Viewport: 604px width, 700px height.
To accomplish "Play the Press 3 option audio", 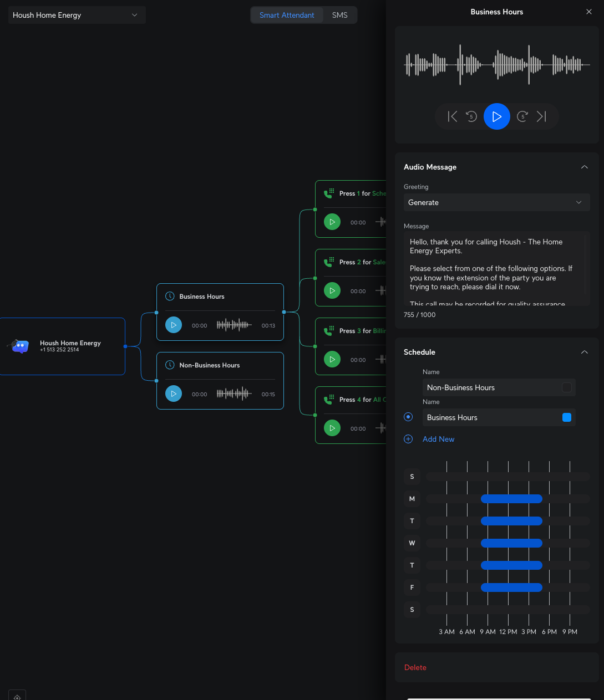I will tap(332, 360).
